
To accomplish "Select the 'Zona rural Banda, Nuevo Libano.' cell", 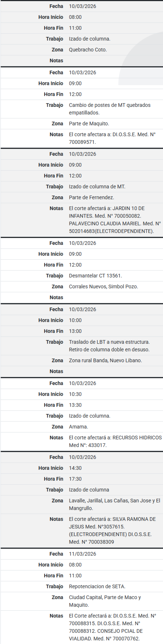I will click(105, 360).
